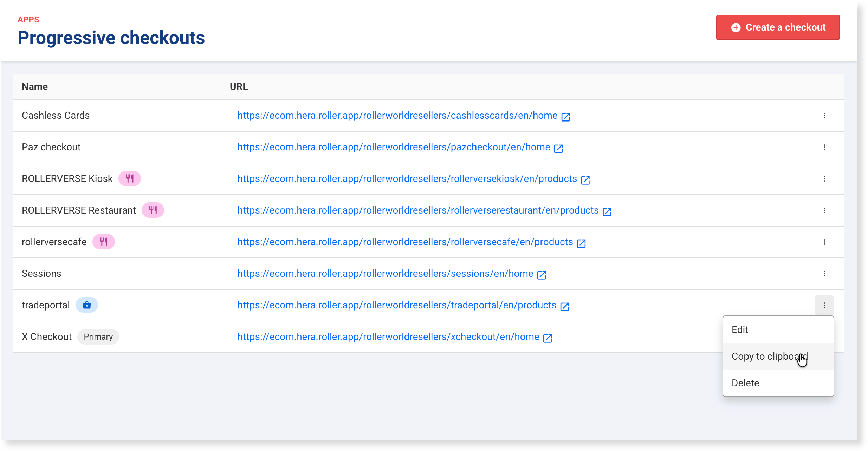Click the Primary badge on X Checkout

(98, 337)
